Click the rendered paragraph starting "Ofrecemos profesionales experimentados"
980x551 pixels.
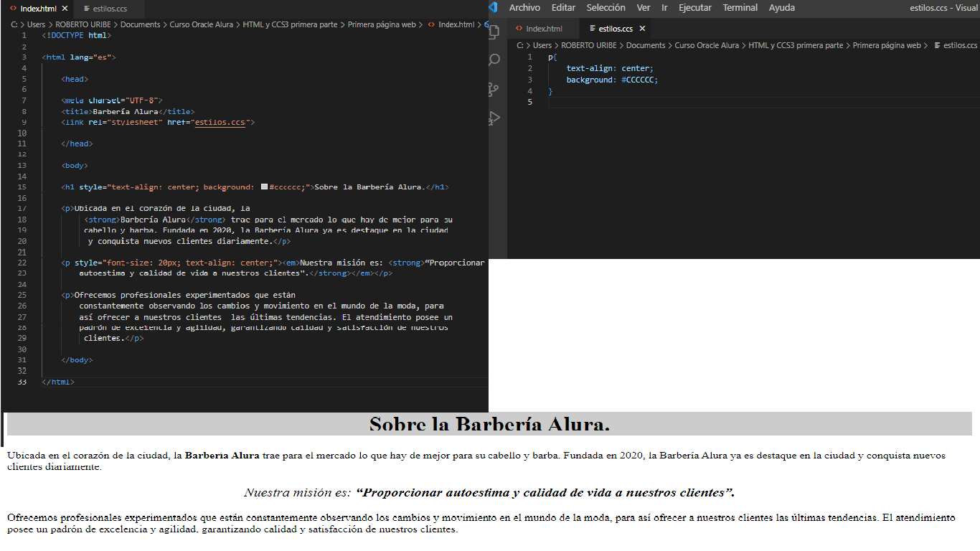(481, 524)
